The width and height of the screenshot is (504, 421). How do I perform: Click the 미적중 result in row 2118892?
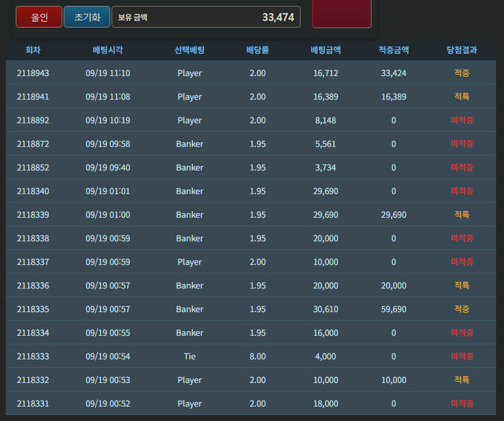coord(461,120)
